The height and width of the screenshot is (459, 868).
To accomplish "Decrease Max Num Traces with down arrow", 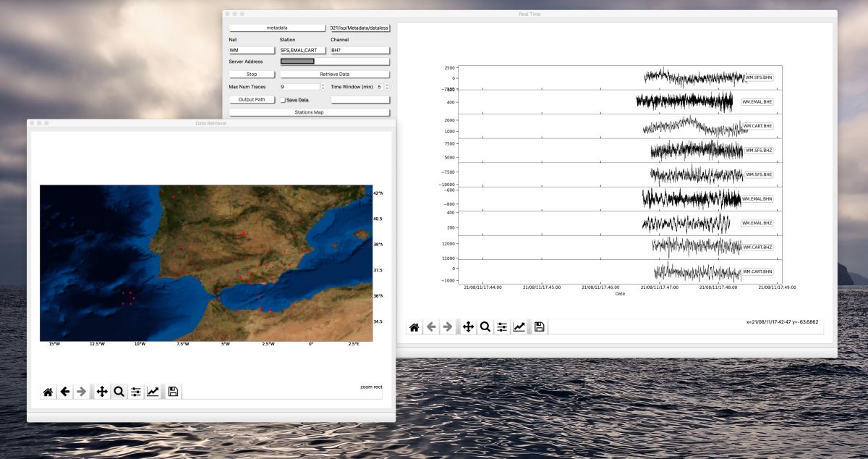I will (323, 88).
